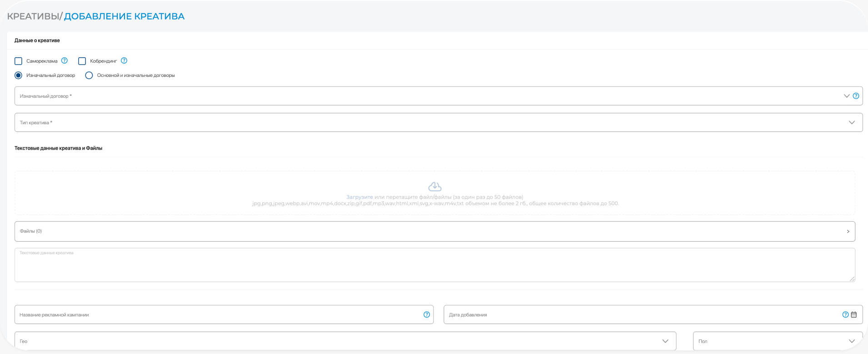Viewport: 868px width, 354px height.
Task: Go back to Креативы breadcrumb
Action: [33, 16]
